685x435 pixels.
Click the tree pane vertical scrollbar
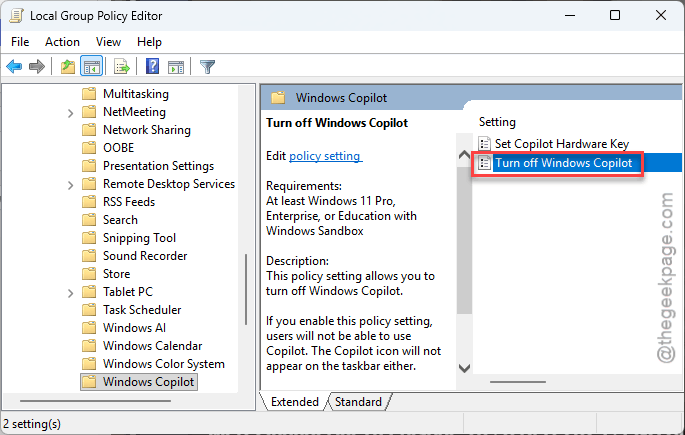(x=246, y=290)
